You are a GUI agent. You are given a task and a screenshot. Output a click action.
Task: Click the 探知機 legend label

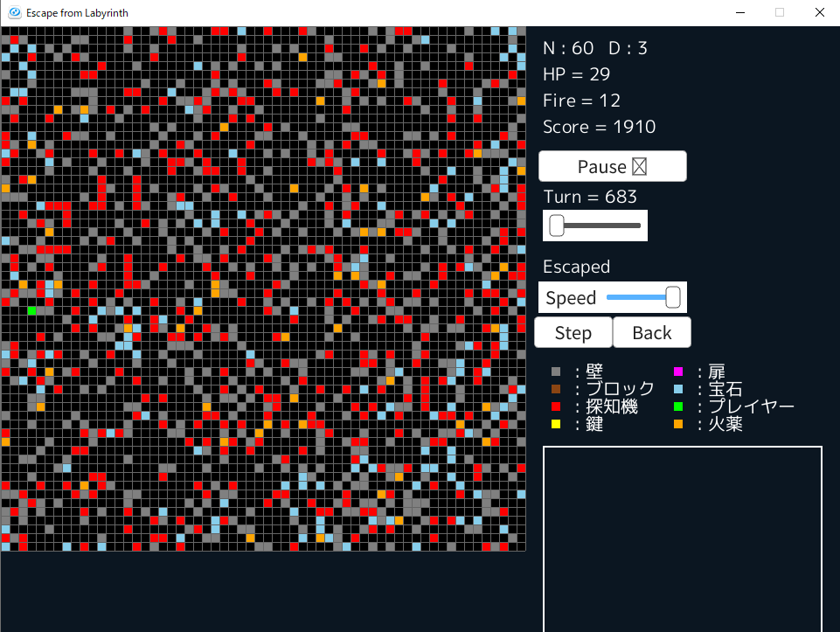click(x=612, y=406)
